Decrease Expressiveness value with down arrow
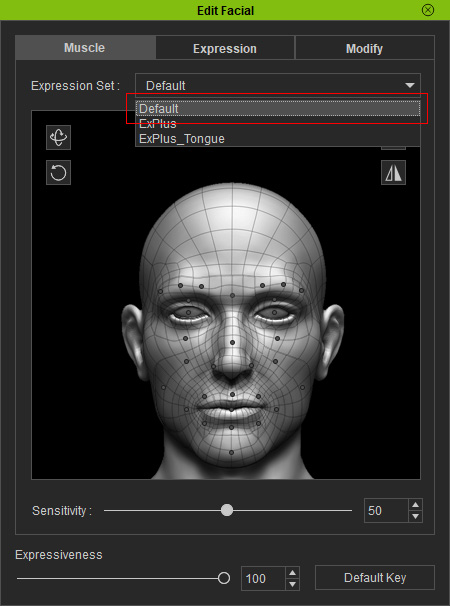The image size is (450, 606). tap(292, 584)
